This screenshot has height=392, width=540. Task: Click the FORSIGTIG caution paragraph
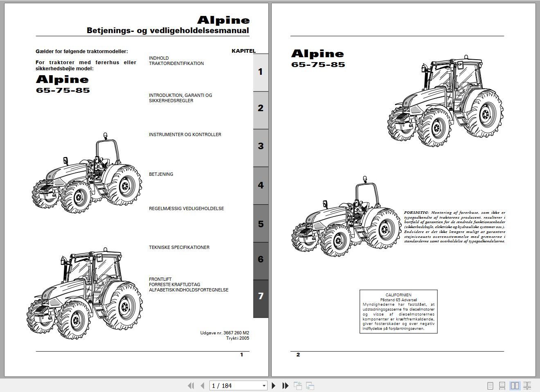click(x=454, y=227)
